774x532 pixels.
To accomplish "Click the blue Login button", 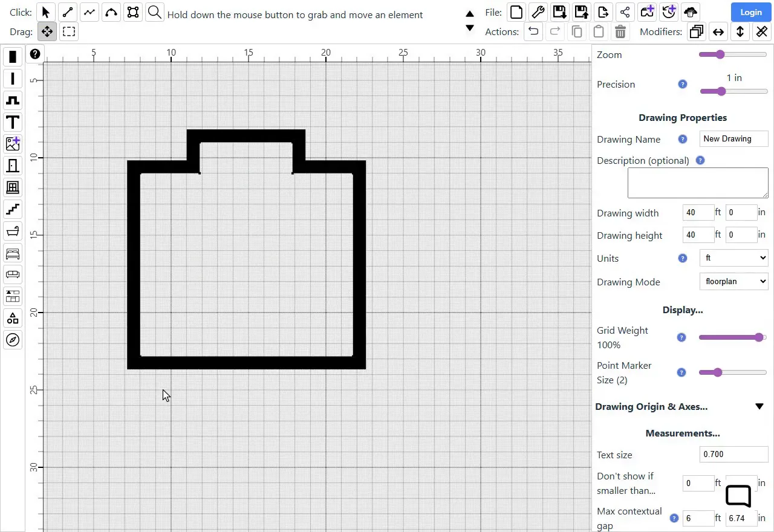I will tap(750, 12).
